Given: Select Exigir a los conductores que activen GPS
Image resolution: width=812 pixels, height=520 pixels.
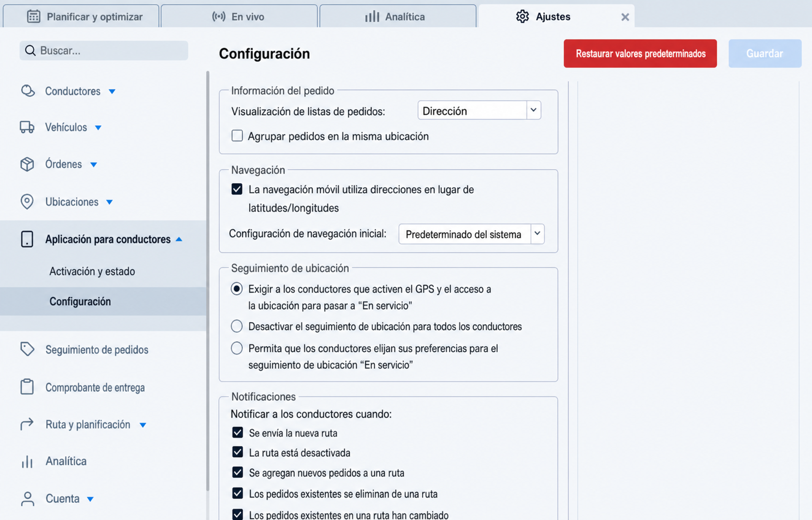Looking at the screenshot, I should coord(237,289).
